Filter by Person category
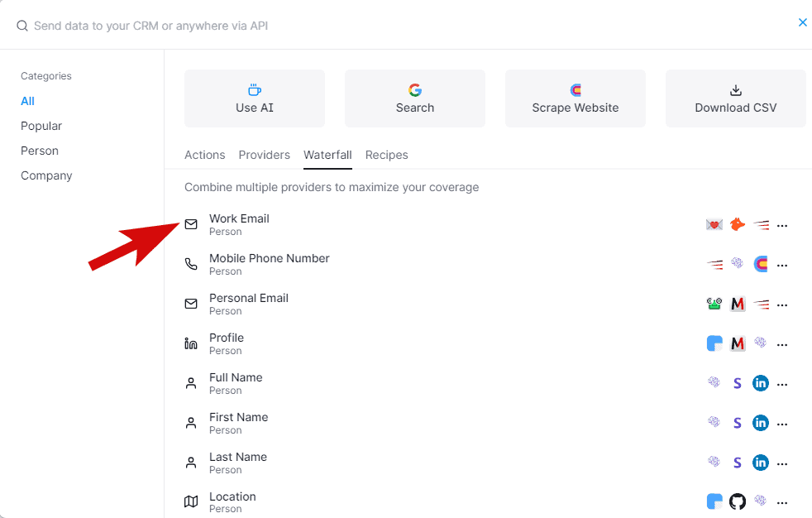 (40, 151)
